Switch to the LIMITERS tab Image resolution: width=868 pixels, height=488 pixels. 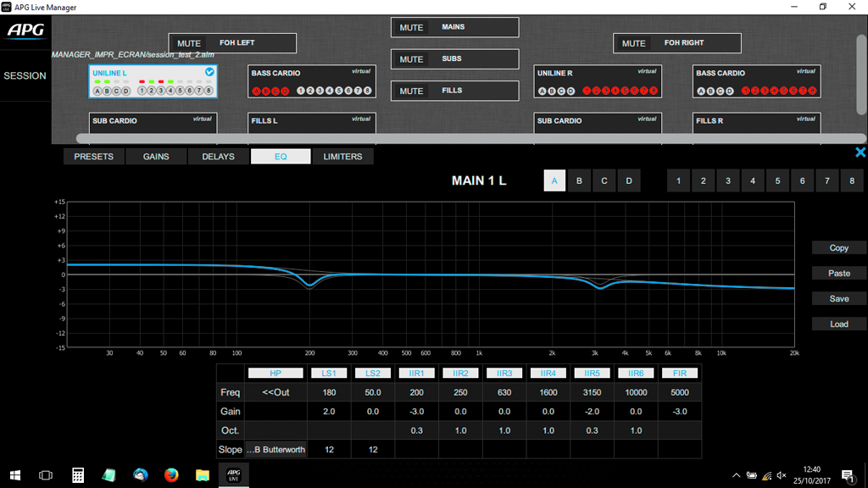click(342, 157)
